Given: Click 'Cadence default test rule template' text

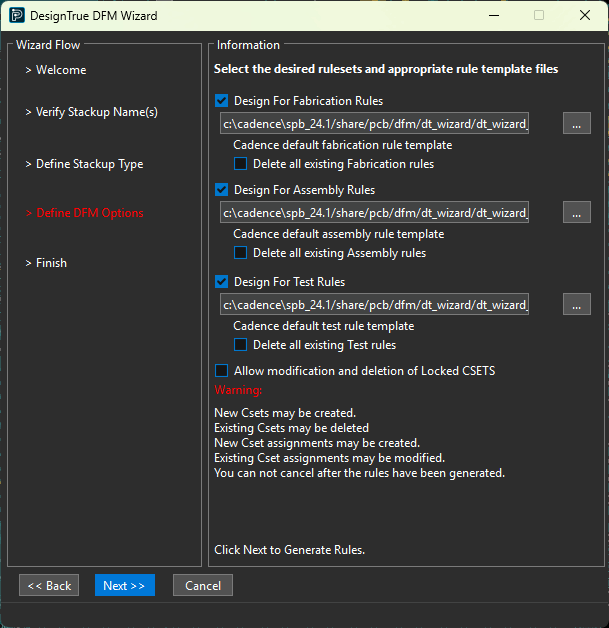Looking at the screenshot, I should (324, 326).
